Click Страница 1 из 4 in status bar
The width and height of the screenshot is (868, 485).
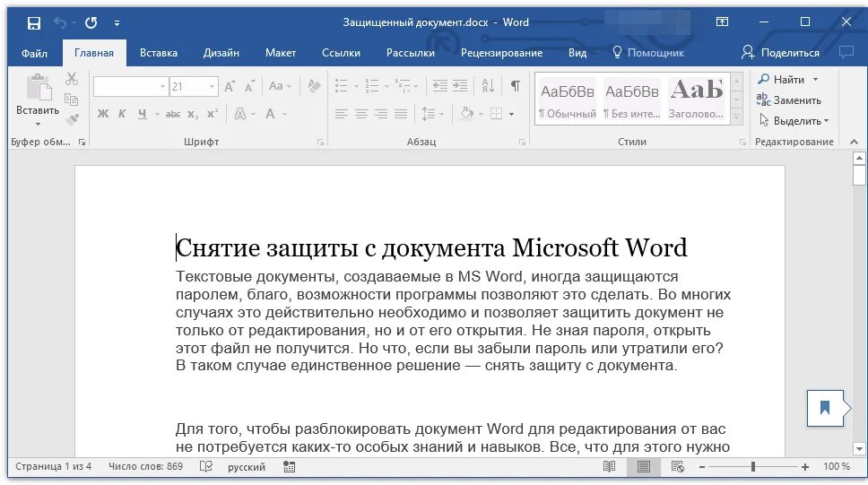click(x=53, y=467)
